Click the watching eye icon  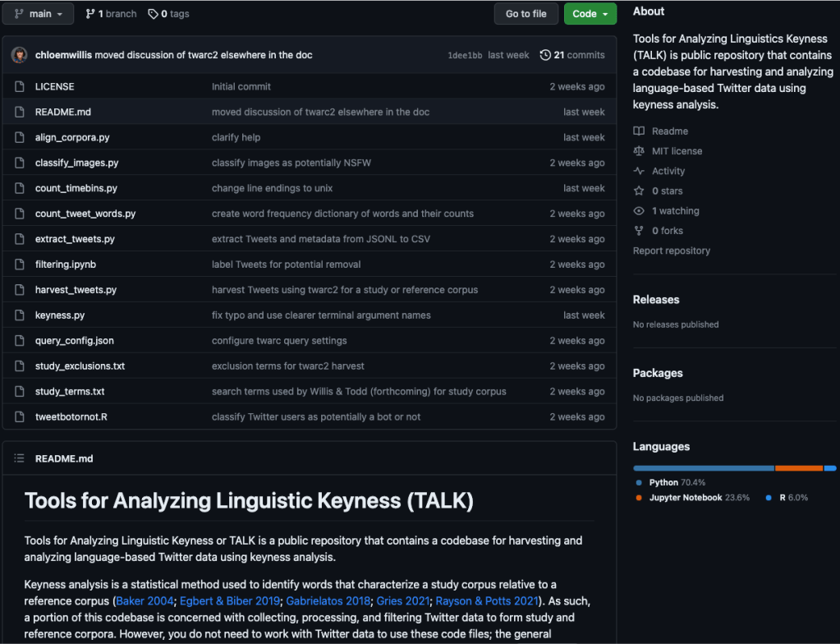pyautogui.click(x=639, y=211)
